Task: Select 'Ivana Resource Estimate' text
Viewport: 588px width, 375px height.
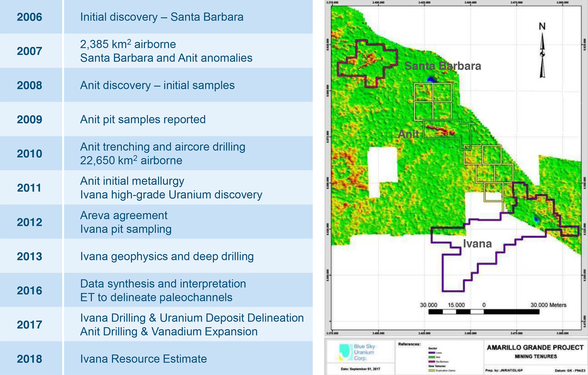Action: coord(144,359)
